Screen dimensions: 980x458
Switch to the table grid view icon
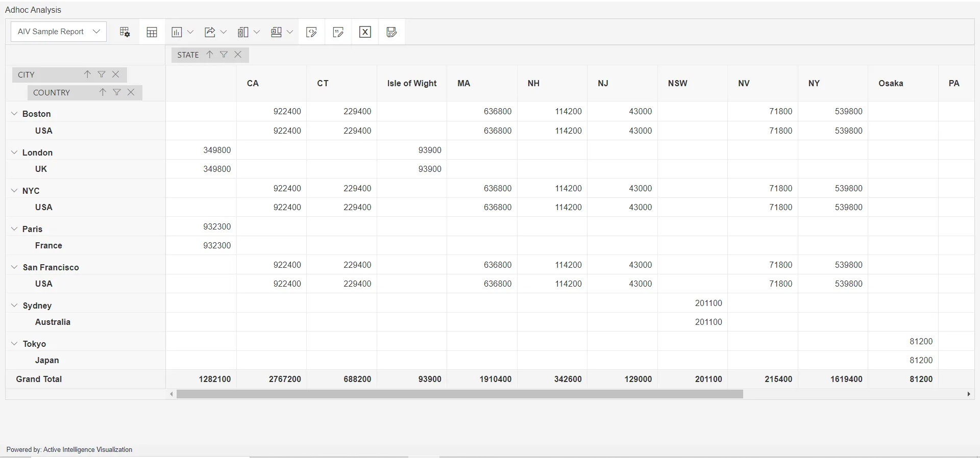(x=152, y=32)
